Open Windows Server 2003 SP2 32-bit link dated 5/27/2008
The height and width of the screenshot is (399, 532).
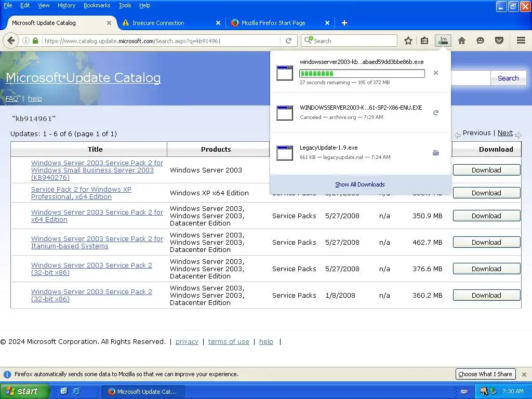coord(91,269)
